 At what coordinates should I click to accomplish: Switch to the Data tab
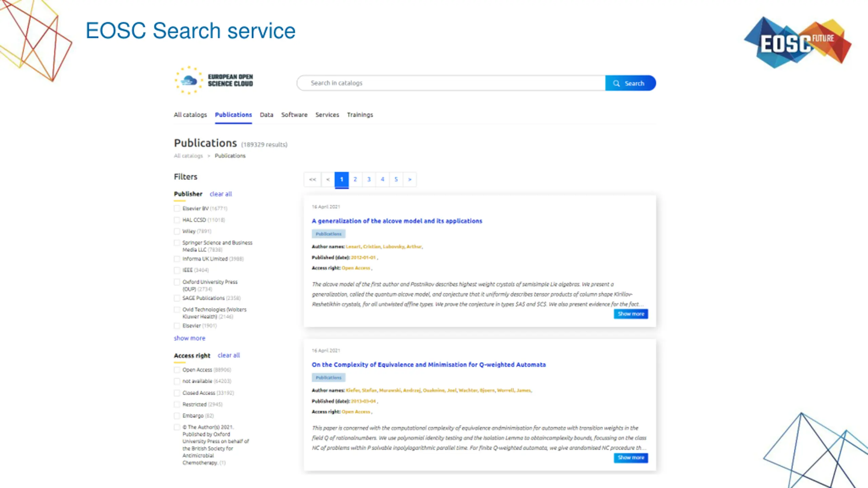(x=267, y=115)
